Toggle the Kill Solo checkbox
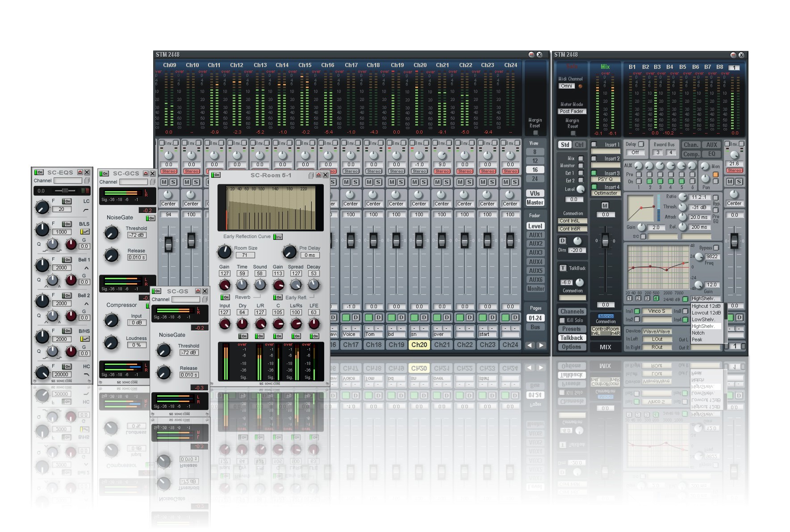The image size is (790, 532). click(562, 320)
